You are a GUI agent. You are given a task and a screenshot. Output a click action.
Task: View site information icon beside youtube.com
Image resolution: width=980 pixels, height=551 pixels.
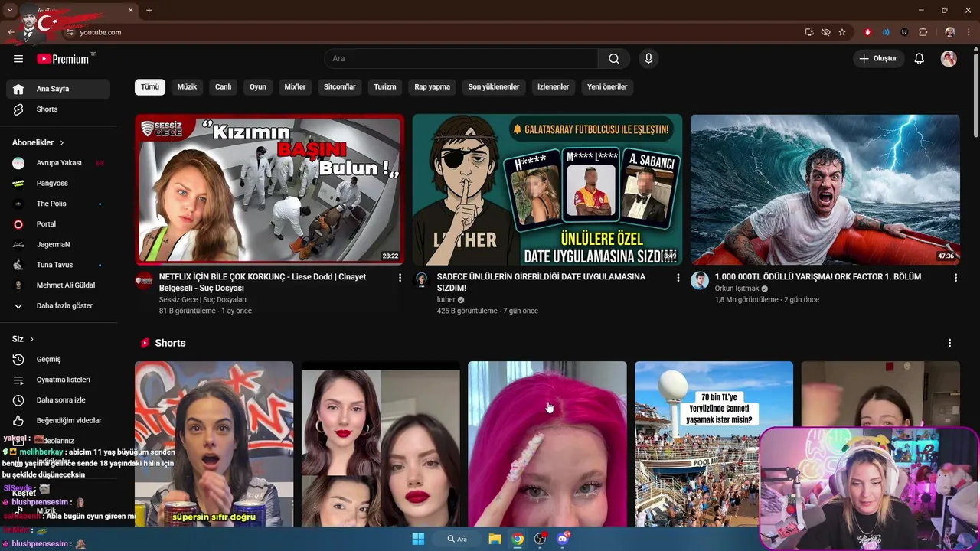70,32
